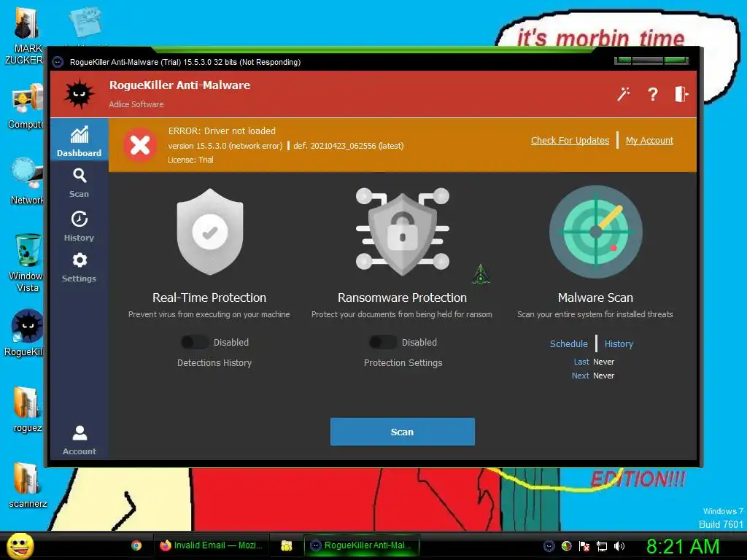
Task: Open the smiley Start button
Action: (x=20, y=545)
